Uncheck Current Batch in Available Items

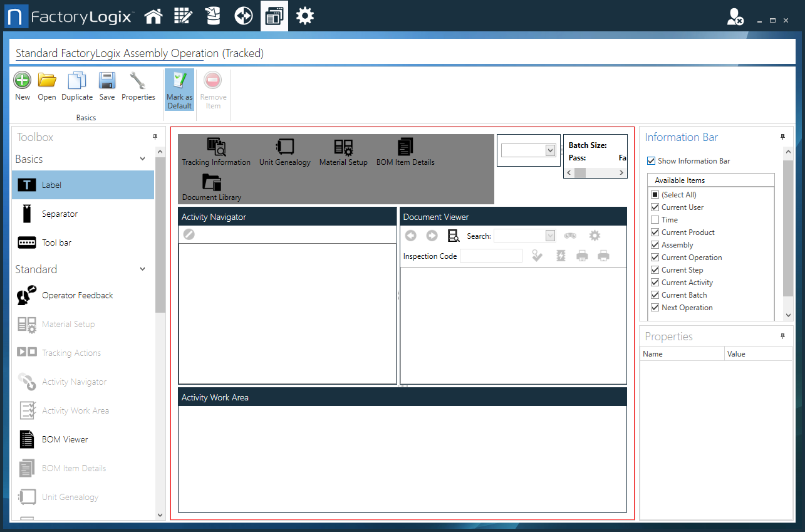(x=654, y=295)
